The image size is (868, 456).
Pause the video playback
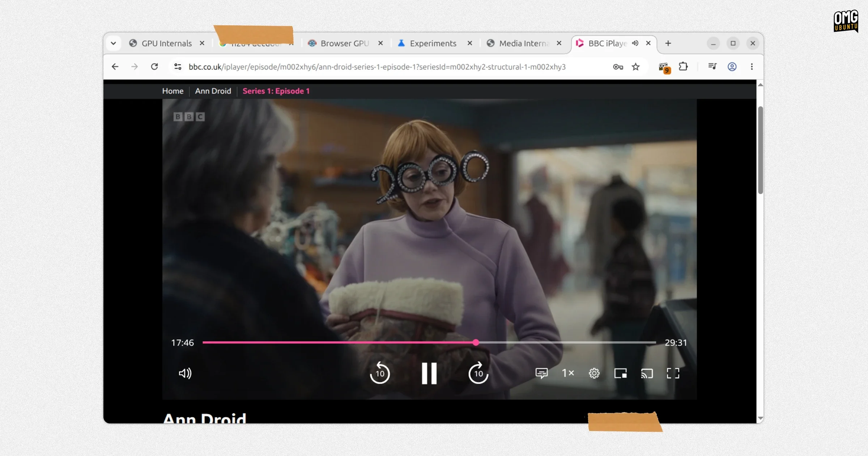tap(429, 373)
